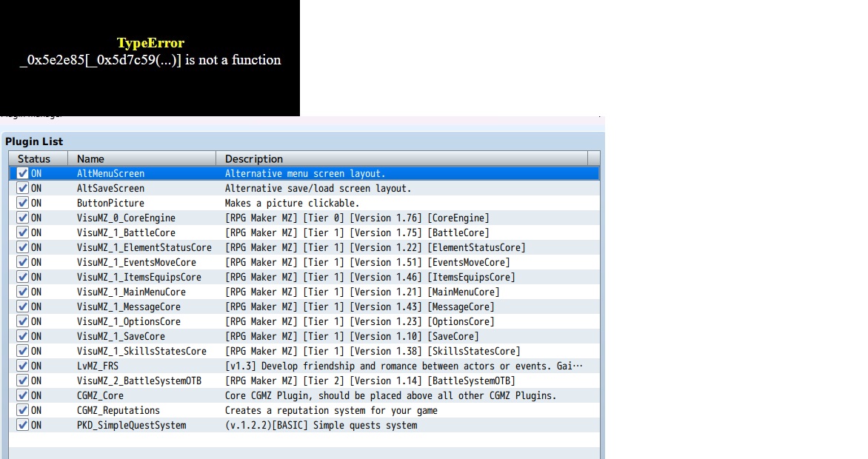Click the Name column header

coord(141,158)
